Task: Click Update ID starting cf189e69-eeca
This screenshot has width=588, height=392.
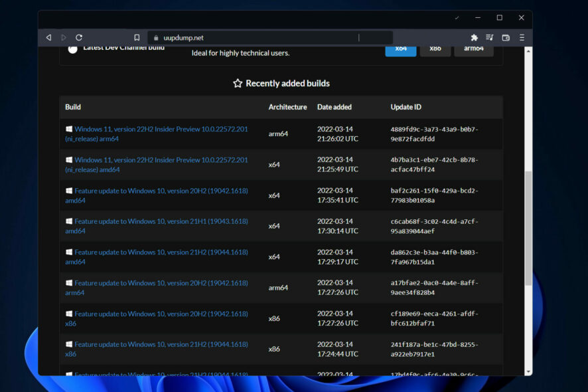Action: [x=434, y=319]
